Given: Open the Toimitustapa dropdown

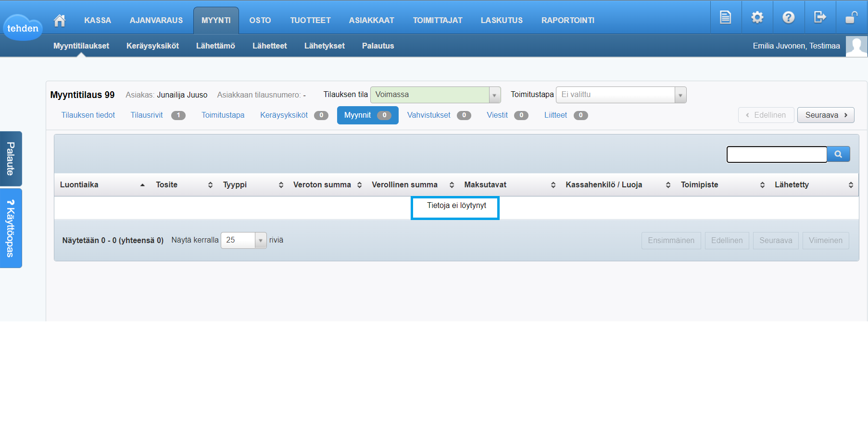Looking at the screenshot, I should (x=680, y=95).
